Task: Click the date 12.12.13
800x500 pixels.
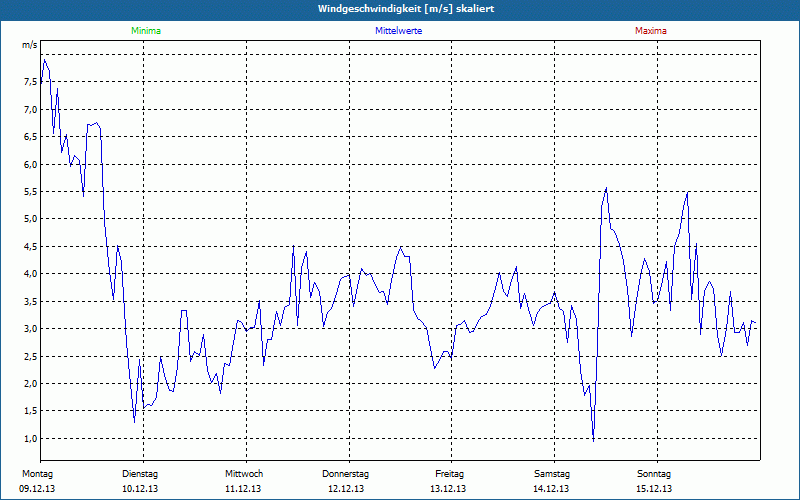Action: [346, 489]
